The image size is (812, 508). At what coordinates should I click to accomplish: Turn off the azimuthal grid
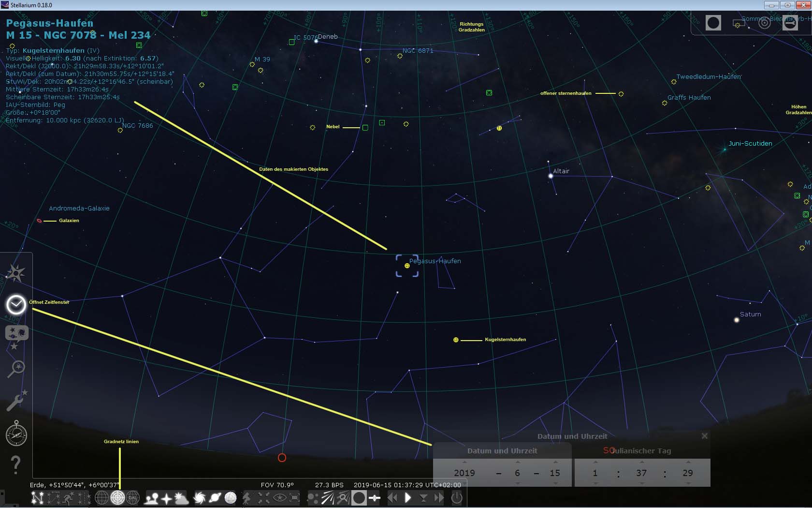pyautogui.click(x=117, y=497)
